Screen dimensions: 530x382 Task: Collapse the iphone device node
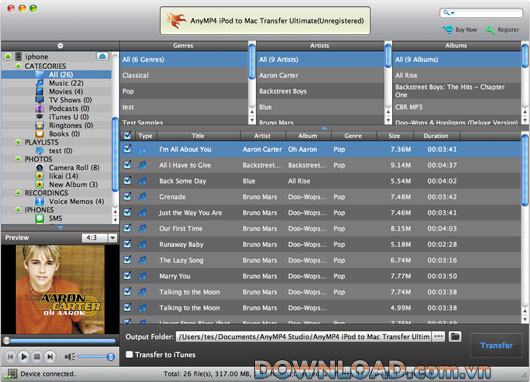coord(8,56)
